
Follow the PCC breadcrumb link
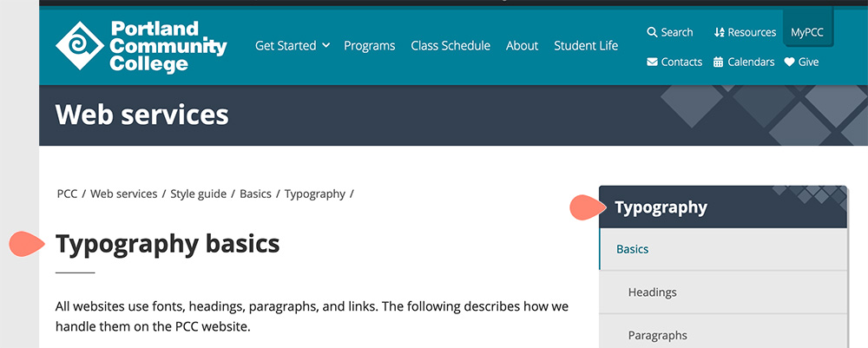click(x=67, y=194)
